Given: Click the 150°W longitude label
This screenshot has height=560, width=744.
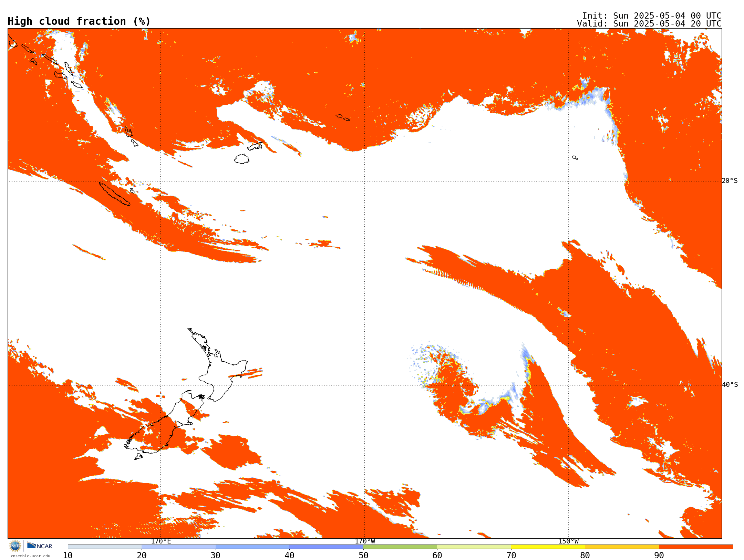Looking at the screenshot, I should coord(568,541).
